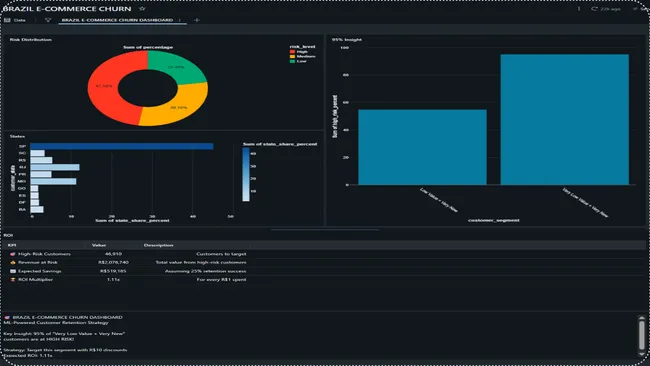Open the Data tab

15,20
